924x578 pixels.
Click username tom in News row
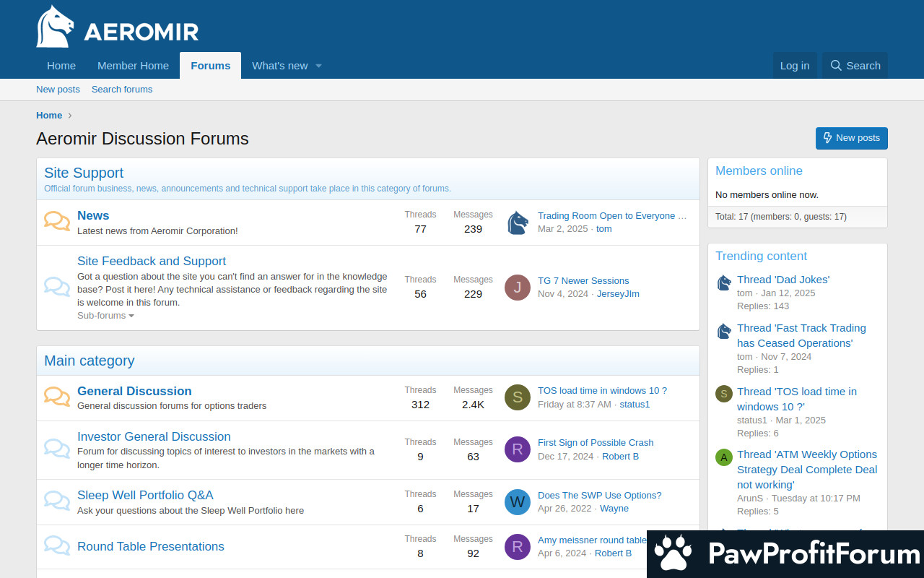604,229
